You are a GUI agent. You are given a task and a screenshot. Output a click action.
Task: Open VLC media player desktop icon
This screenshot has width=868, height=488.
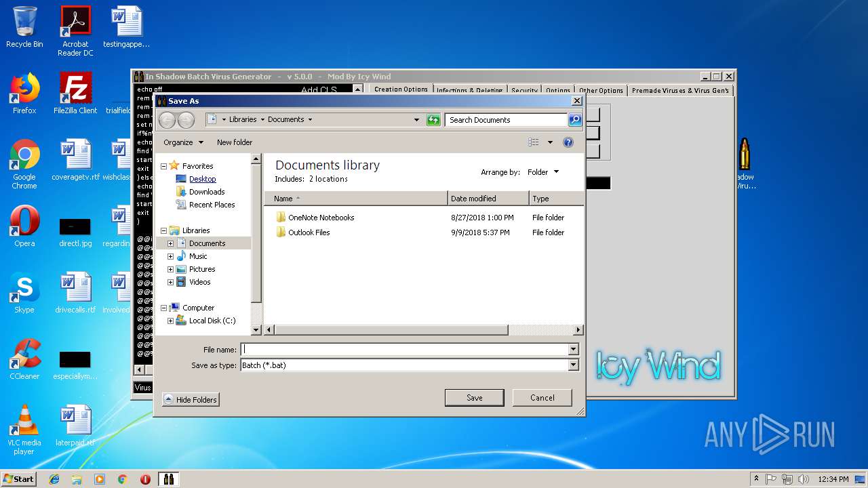[24, 430]
